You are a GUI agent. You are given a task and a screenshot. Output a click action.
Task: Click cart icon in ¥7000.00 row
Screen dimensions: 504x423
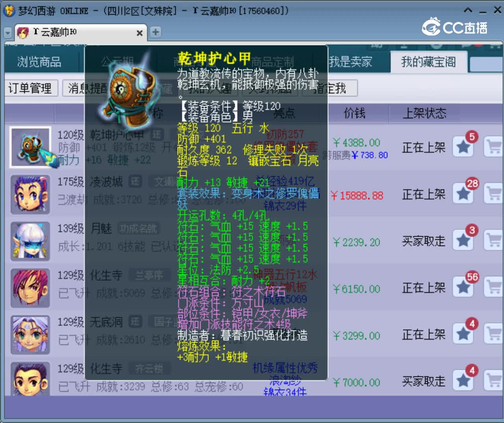coord(493,381)
